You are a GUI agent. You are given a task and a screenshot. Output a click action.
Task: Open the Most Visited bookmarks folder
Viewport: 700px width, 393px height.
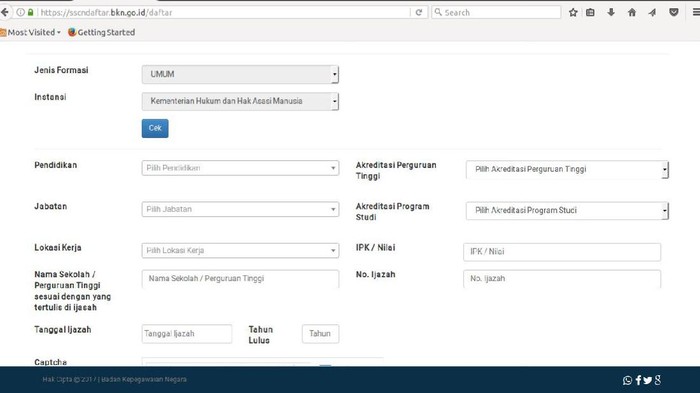[x=30, y=32]
